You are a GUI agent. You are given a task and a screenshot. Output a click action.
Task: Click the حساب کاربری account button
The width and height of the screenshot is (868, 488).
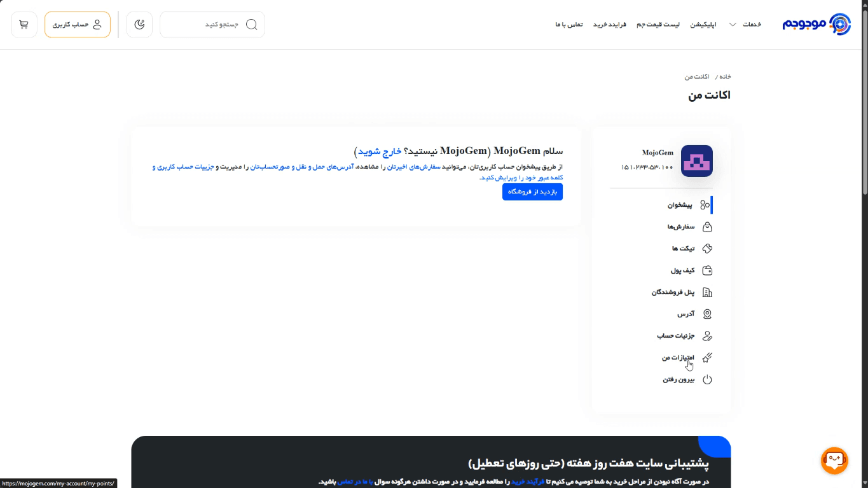(78, 24)
